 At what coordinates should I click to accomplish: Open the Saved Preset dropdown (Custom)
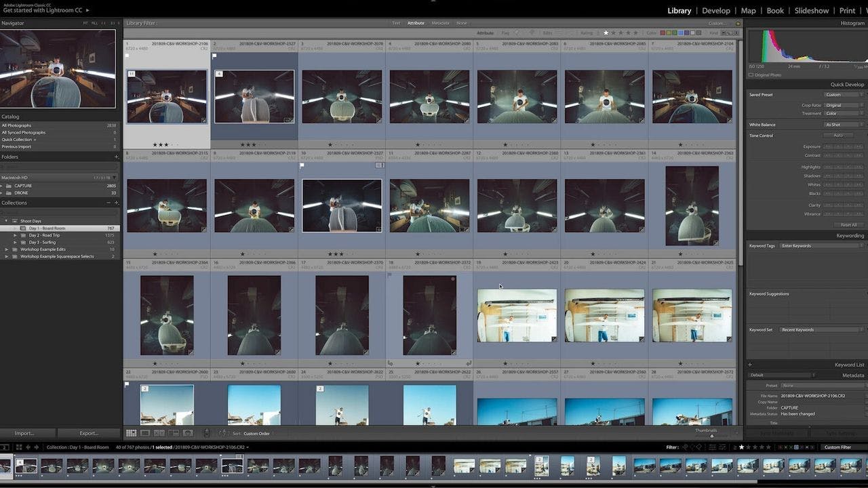(x=844, y=95)
